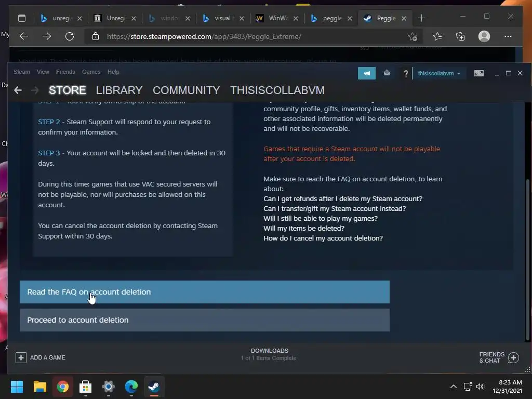The image size is (532, 399).
Task: Open a new Edge tab
Action: (421, 18)
